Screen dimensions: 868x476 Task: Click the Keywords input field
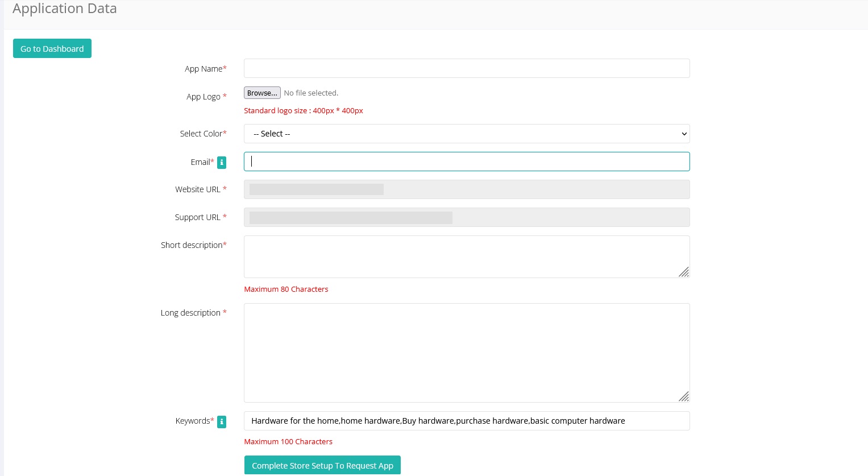point(466,421)
